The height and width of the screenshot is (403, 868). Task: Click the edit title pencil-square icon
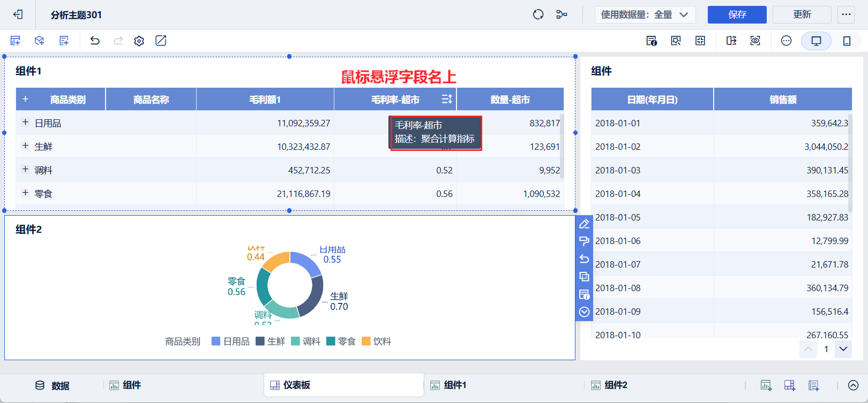pyautogui.click(x=161, y=41)
